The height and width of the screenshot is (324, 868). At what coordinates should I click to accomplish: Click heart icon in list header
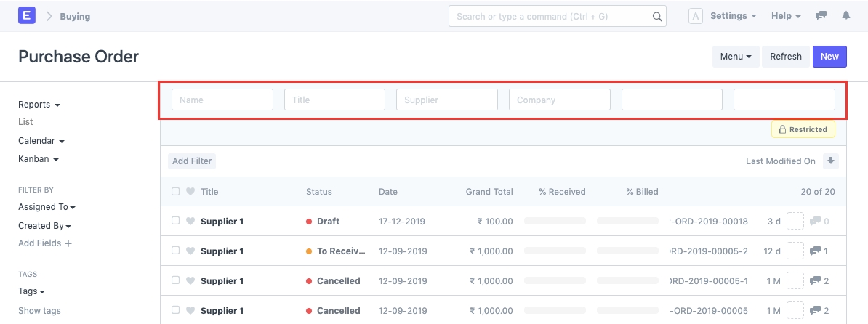click(190, 192)
